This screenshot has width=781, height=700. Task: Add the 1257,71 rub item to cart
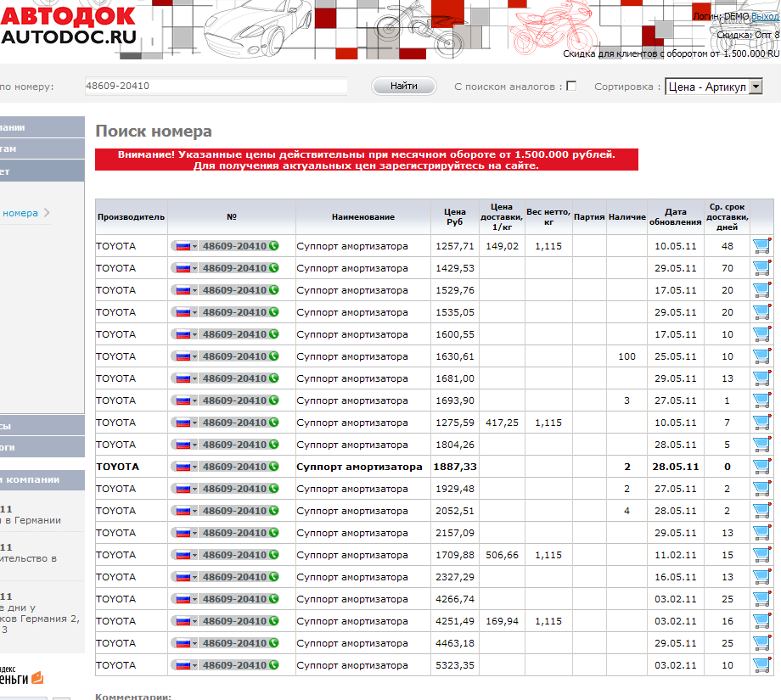coord(761,246)
